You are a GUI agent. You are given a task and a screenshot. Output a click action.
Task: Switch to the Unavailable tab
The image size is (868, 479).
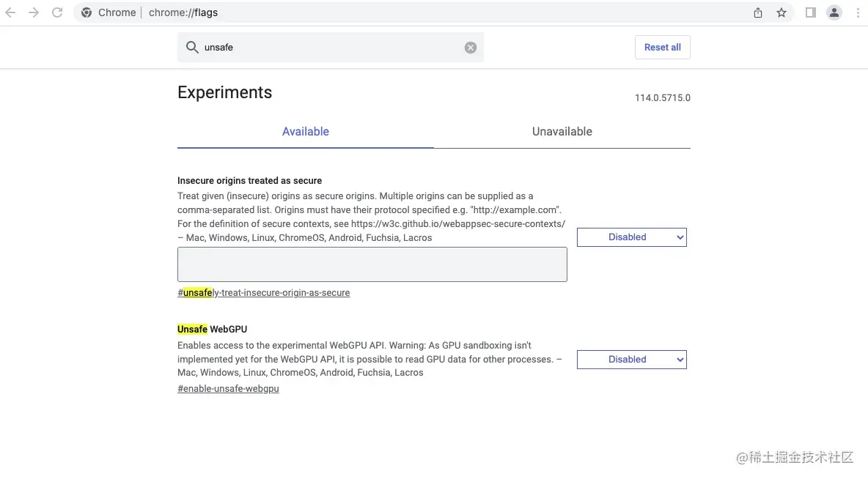[562, 132]
